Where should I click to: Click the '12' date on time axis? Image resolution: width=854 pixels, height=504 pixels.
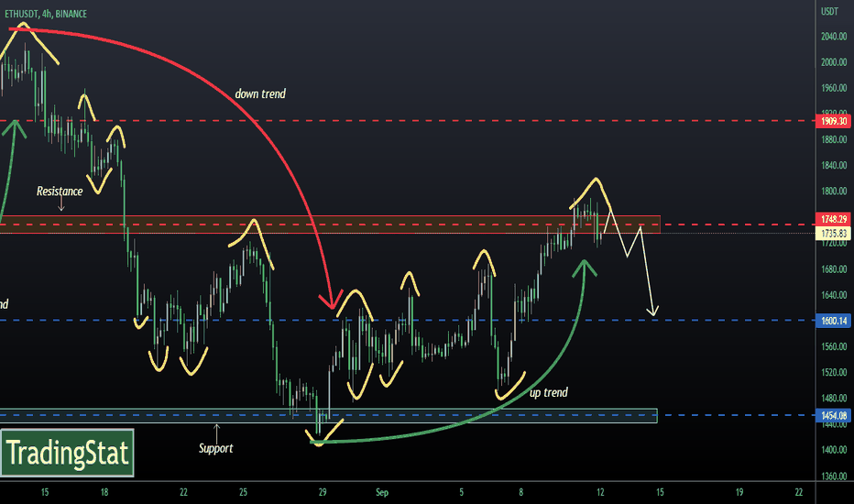click(600, 493)
